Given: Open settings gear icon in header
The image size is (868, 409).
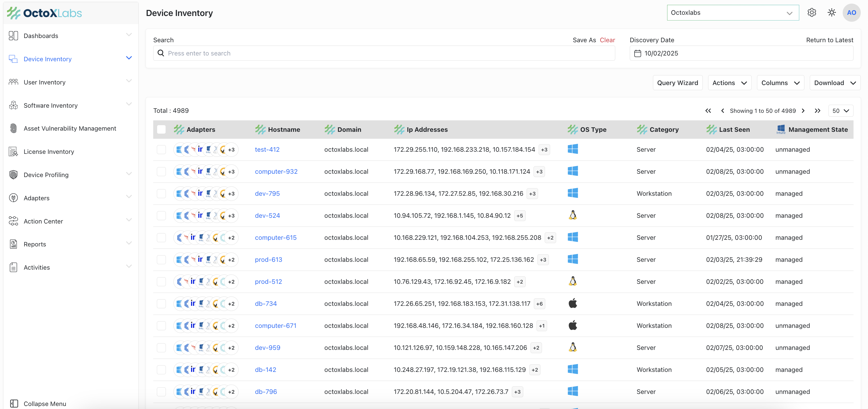Looking at the screenshot, I should point(811,12).
